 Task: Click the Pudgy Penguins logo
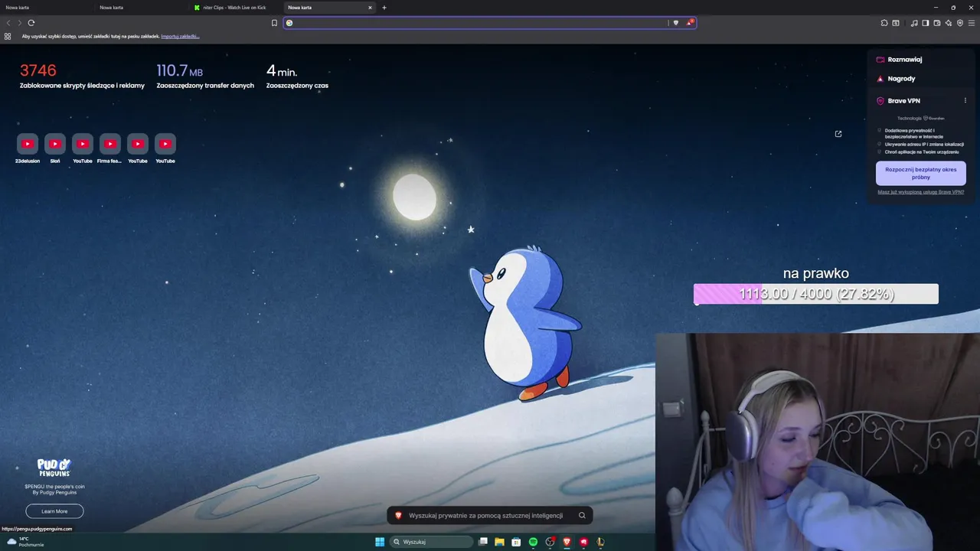54,468
